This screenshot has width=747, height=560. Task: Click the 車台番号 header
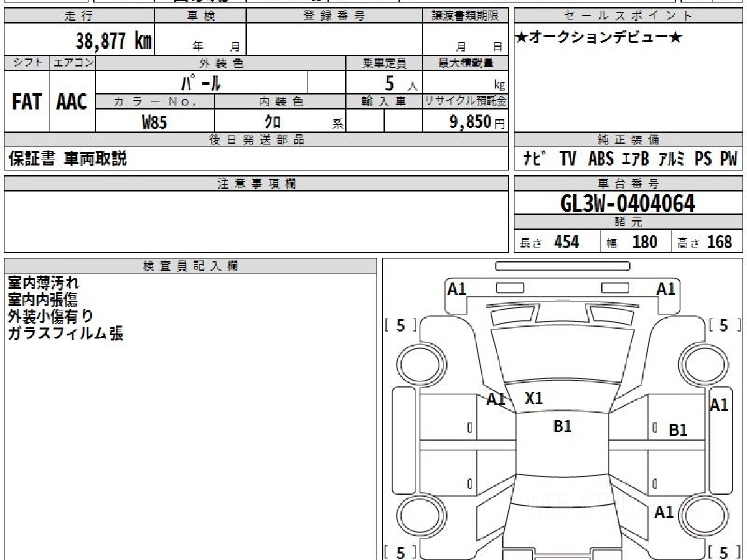(629, 184)
